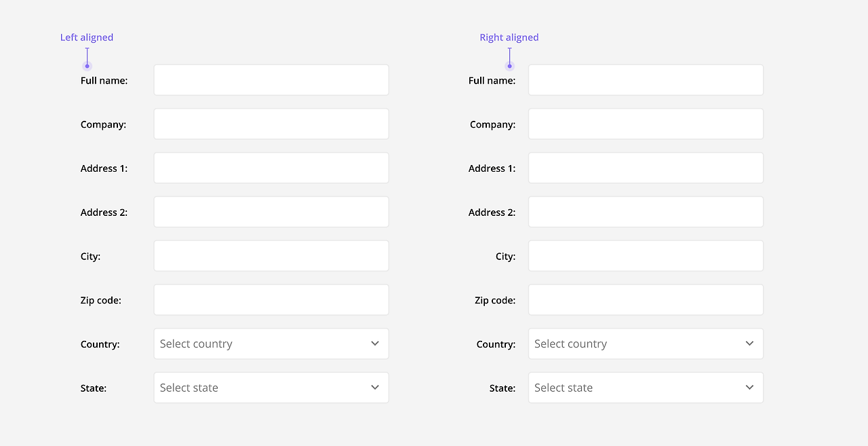Click the Full name field in right-aligned form
Image resolution: width=868 pixels, height=446 pixels.
click(646, 80)
